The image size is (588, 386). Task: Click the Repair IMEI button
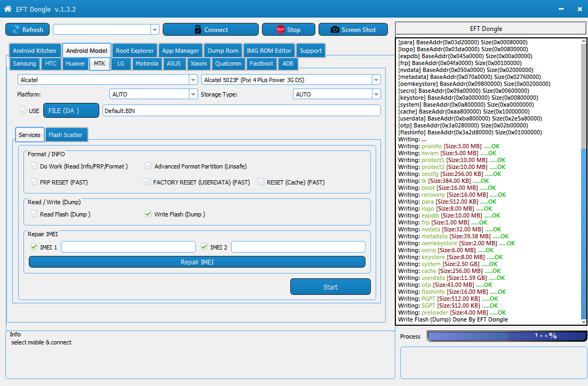(197, 262)
